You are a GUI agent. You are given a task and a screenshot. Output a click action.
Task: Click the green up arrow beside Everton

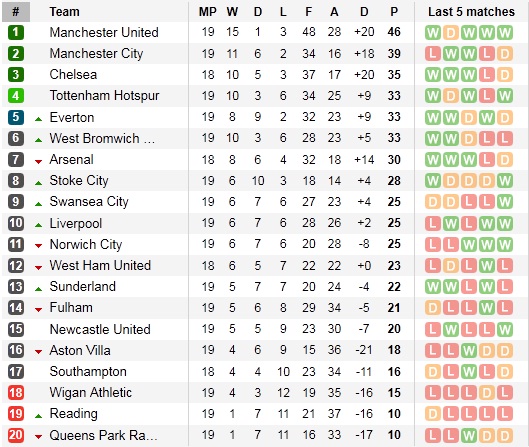(38, 119)
